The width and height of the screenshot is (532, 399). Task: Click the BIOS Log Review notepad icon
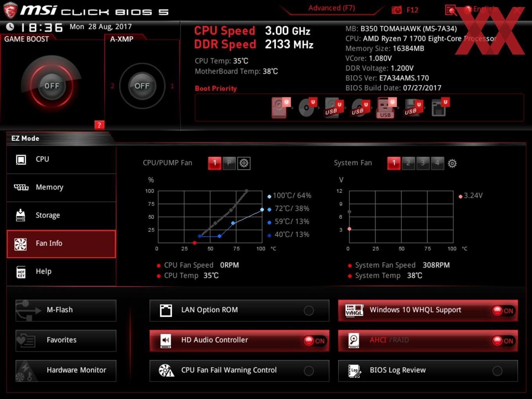[354, 371]
